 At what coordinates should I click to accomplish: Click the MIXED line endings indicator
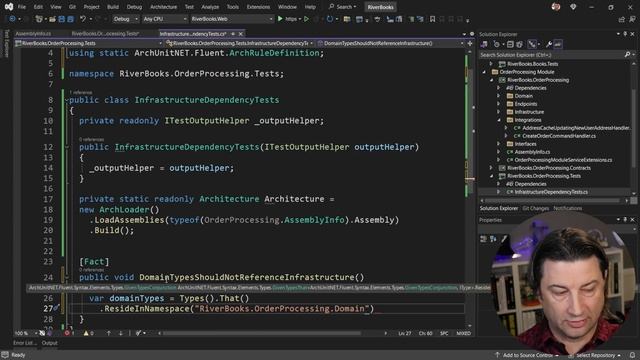click(x=463, y=333)
